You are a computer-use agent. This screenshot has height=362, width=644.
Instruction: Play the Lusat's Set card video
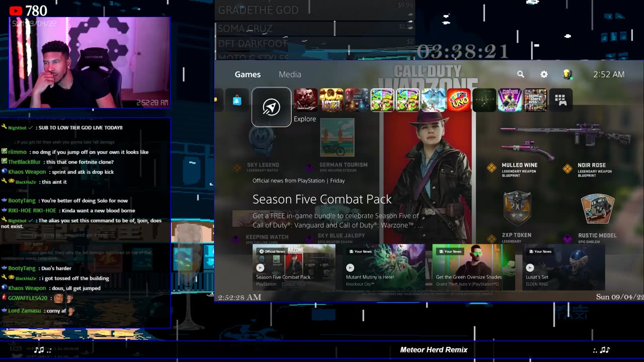click(530, 268)
